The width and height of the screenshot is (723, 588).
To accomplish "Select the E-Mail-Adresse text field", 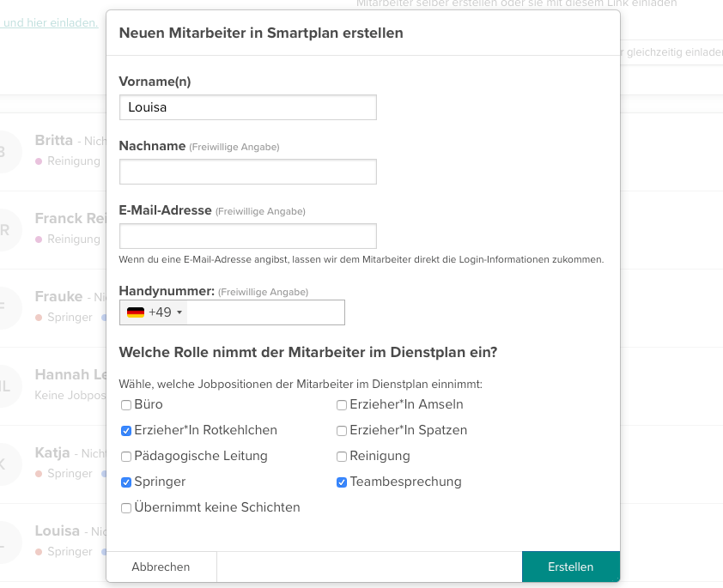I will tap(247, 236).
